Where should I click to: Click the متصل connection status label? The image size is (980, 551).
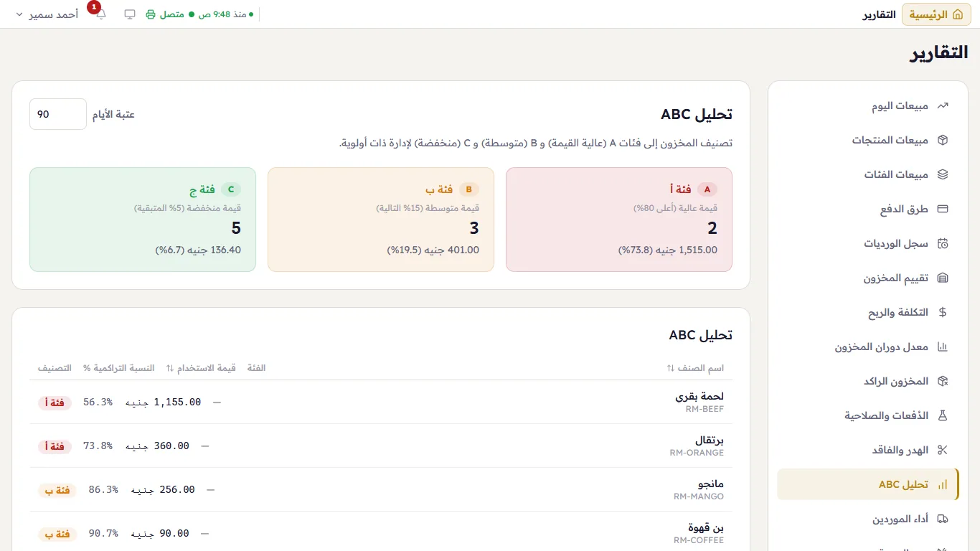point(171,14)
